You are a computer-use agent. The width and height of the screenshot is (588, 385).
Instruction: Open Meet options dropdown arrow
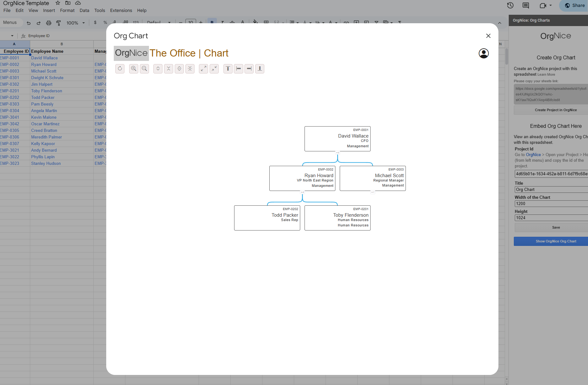(551, 5)
